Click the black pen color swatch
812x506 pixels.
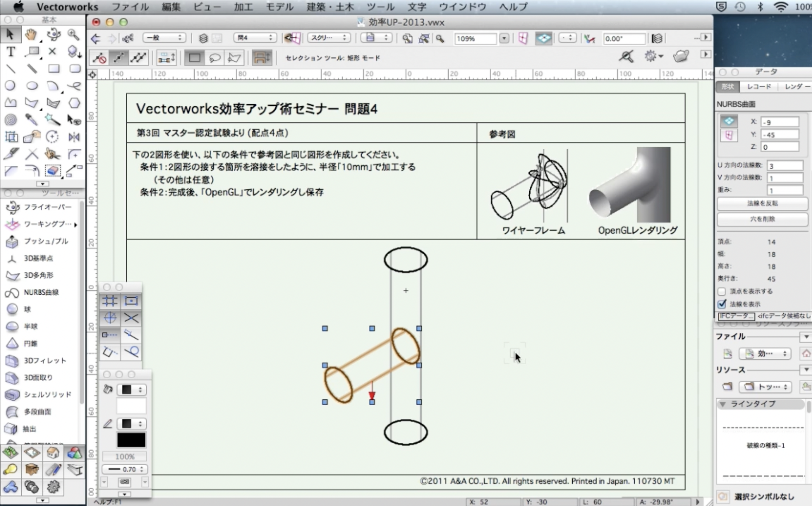coord(131,440)
